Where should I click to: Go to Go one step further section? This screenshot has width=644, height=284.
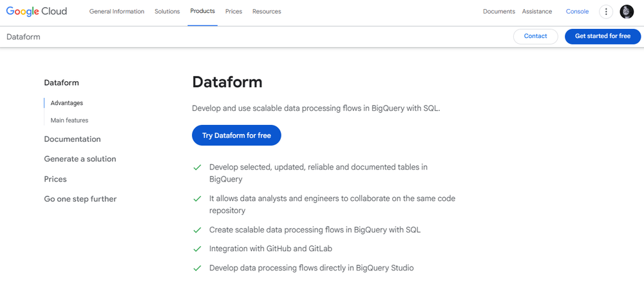point(80,199)
